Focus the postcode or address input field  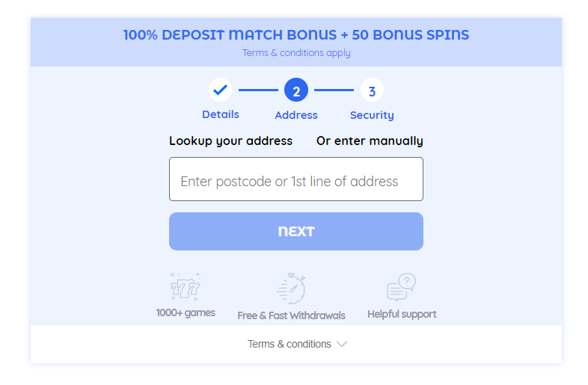pos(296,179)
